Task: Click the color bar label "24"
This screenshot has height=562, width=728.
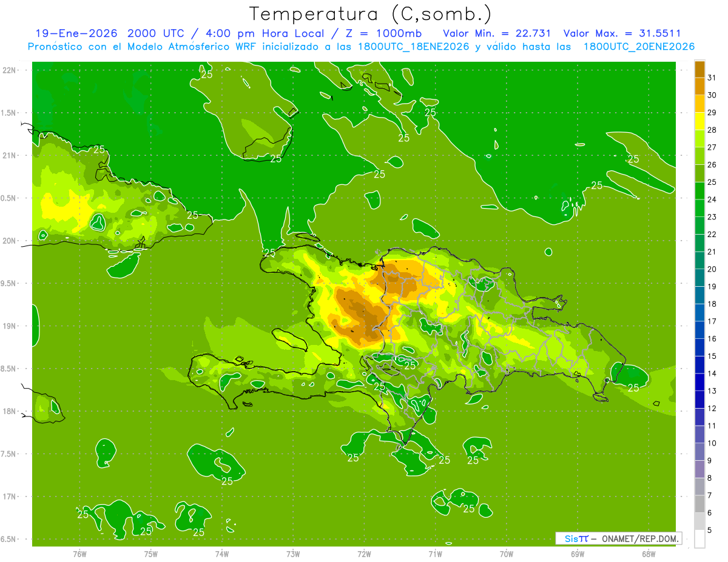Action: (x=712, y=199)
